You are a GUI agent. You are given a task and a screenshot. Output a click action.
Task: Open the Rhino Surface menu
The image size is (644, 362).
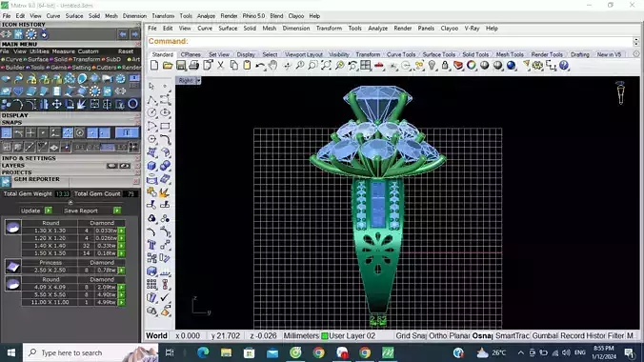228,29
